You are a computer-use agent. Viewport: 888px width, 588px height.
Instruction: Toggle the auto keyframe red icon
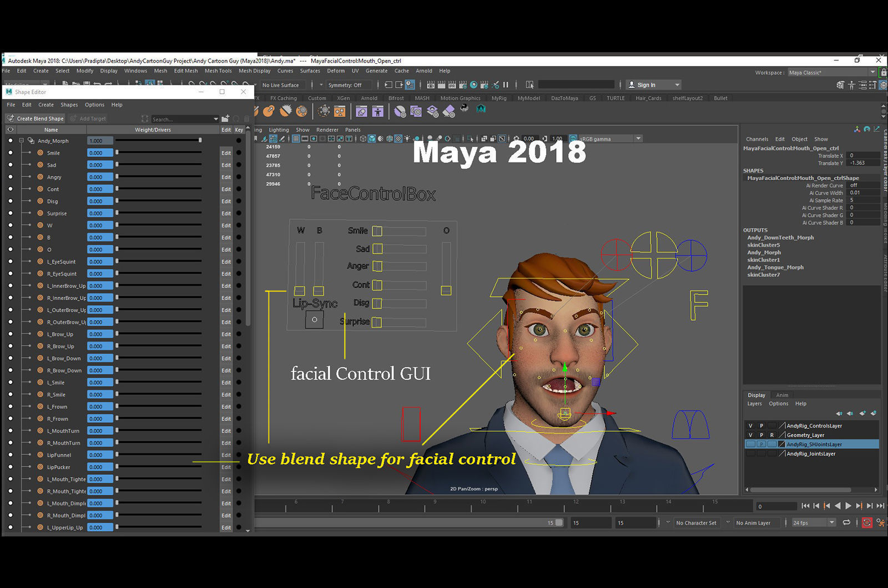click(x=867, y=523)
